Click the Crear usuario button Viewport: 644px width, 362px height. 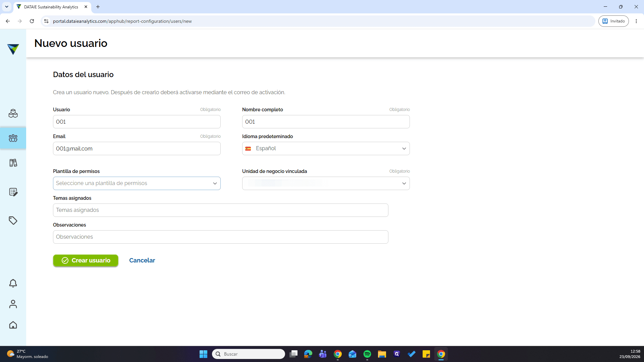click(x=86, y=260)
